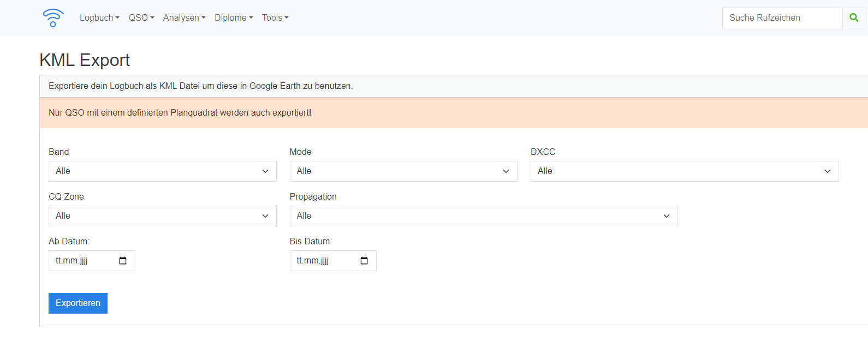Image resolution: width=868 pixels, height=342 pixels.
Task: Click the year (jjjj) part of Ab Datum
Action: click(84, 261)
